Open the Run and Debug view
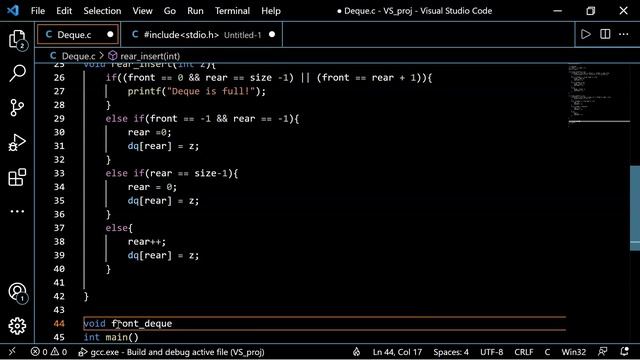Image resolution: width=640 pixels, height=360 pixels. (x=17, y=142)
